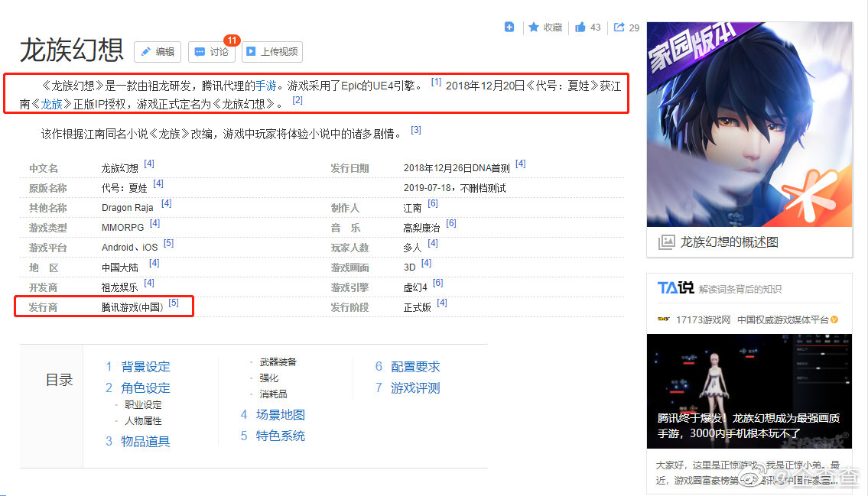Click reference [5] beside Android、iOS
The image size is (868, 496).
169,243
